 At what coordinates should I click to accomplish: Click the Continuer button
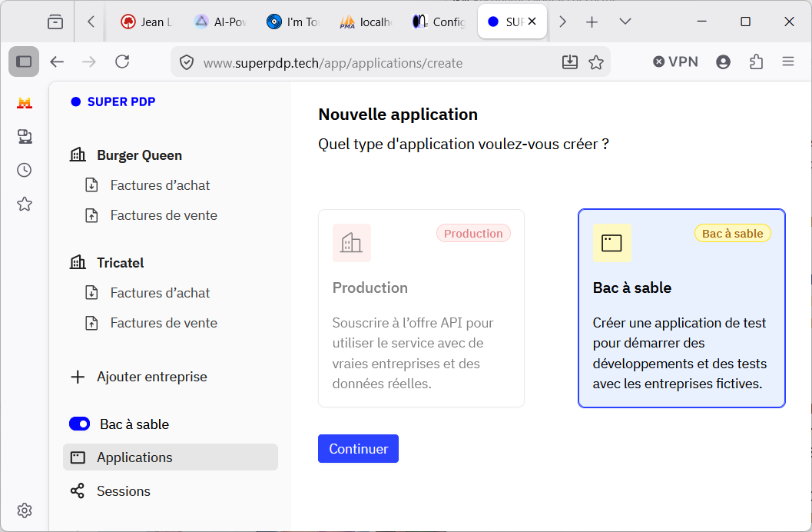358,449
